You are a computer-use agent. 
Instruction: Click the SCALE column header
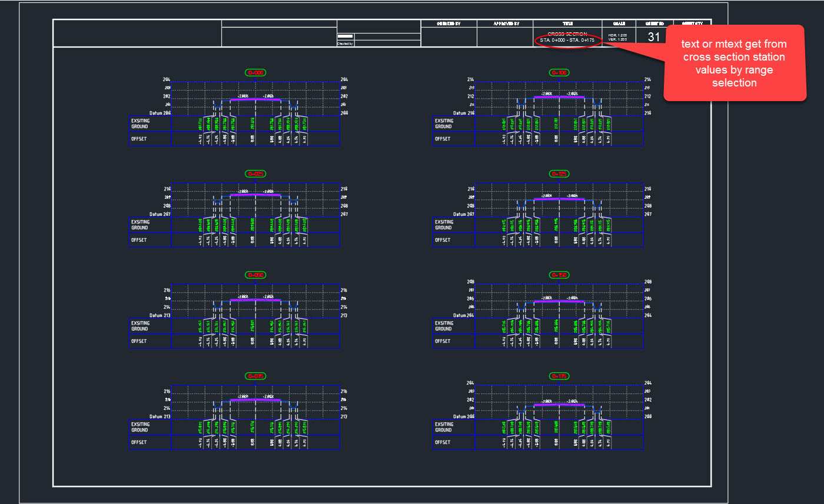(x=619, y=24)
